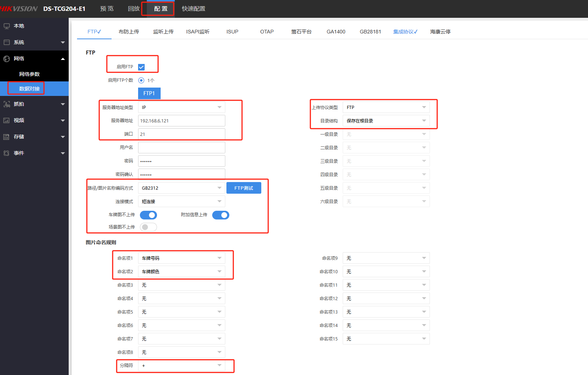Open the 连接模式 dropdown
This screenshot has width=588, height=375.
click(x=181, y=201)
